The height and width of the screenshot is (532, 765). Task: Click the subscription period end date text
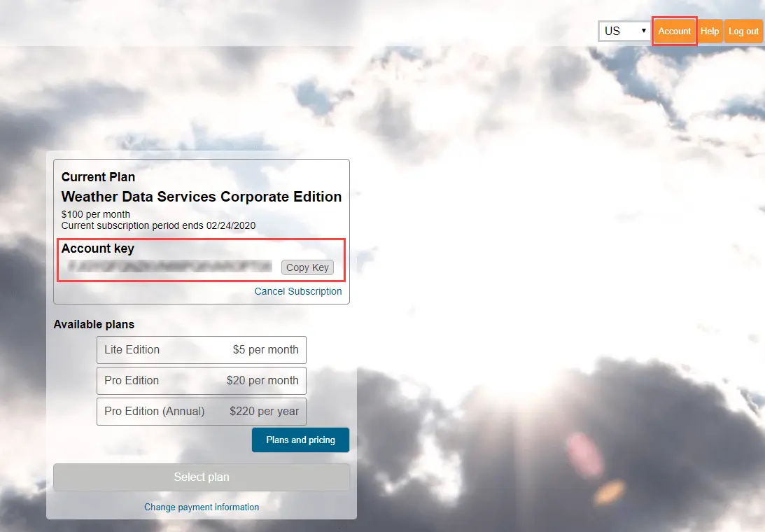click(x=158, y=225)
